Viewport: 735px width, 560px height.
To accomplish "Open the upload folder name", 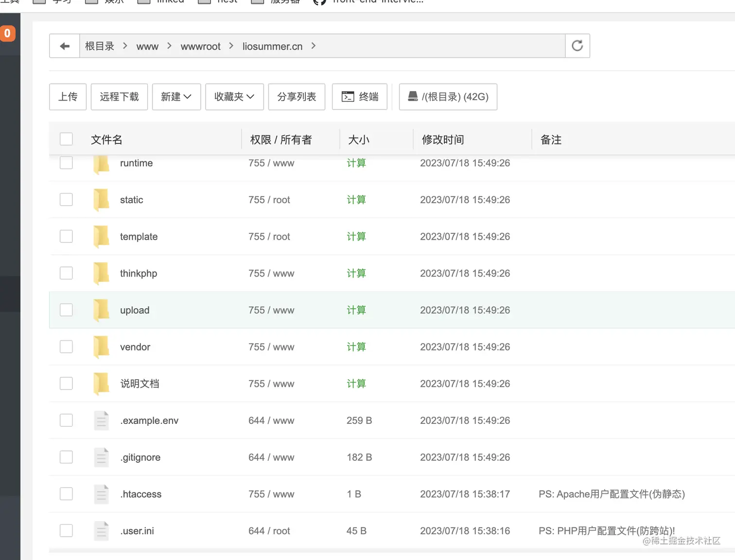I will pos(135,310).
